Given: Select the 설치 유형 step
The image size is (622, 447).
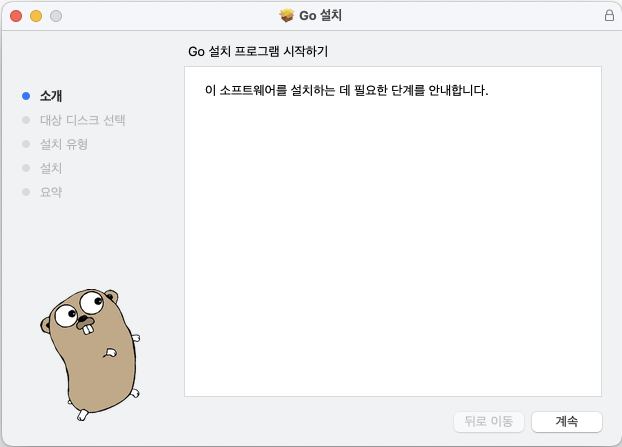Looking at the screenshot, I should click(63, 144).
